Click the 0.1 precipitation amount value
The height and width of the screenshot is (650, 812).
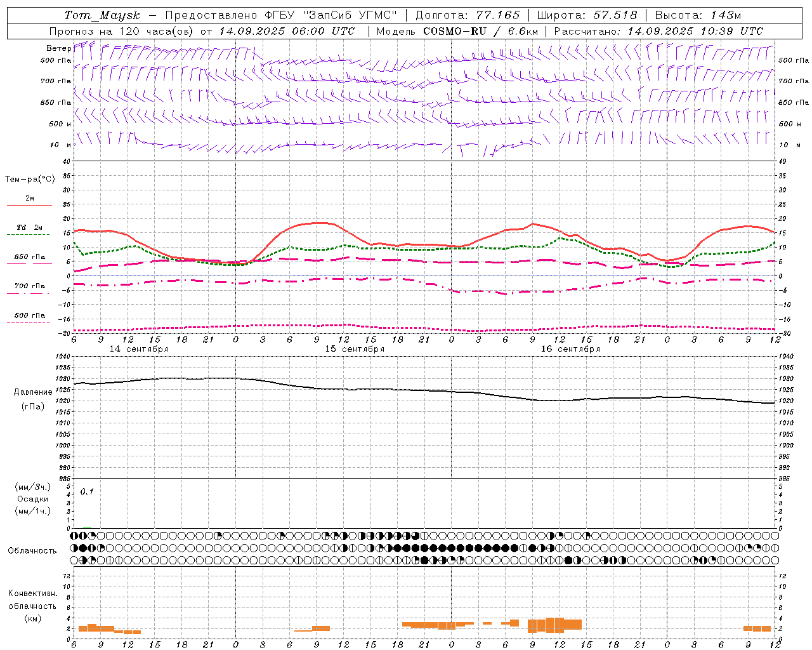(x=87, y=492)
